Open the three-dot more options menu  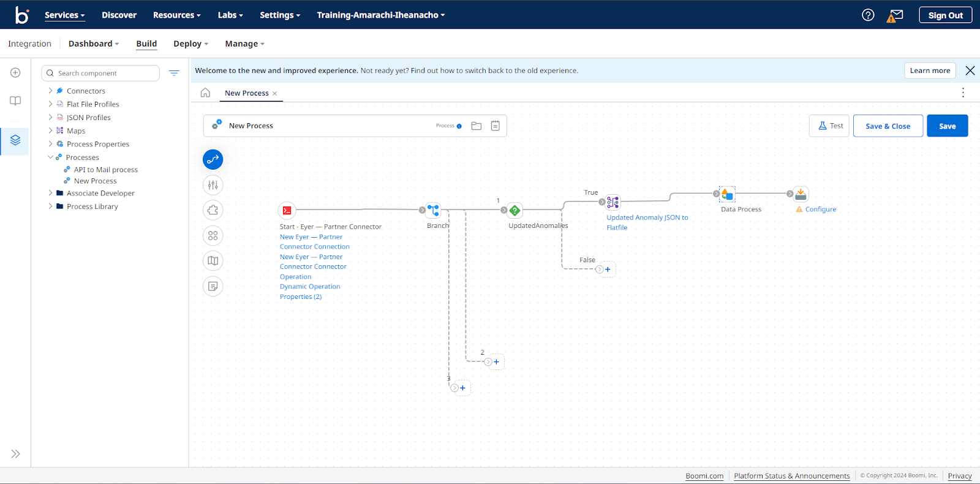point(963,93)
